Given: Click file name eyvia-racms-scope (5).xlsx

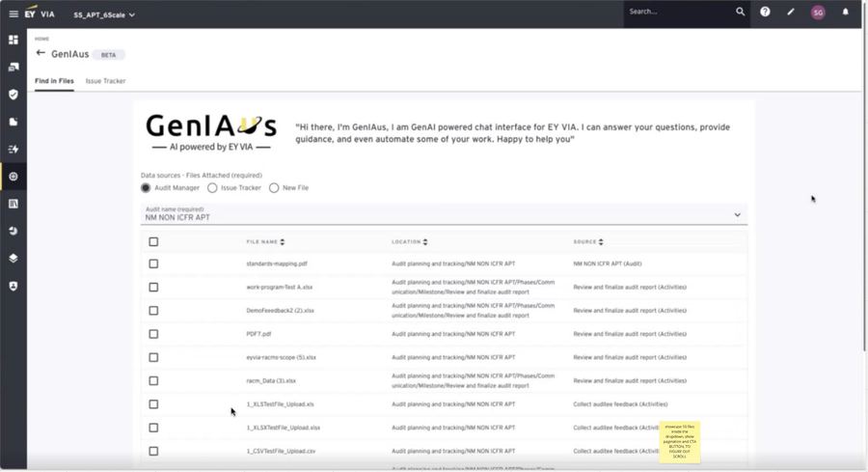Looking at the screenshot, I should point(282,357).
